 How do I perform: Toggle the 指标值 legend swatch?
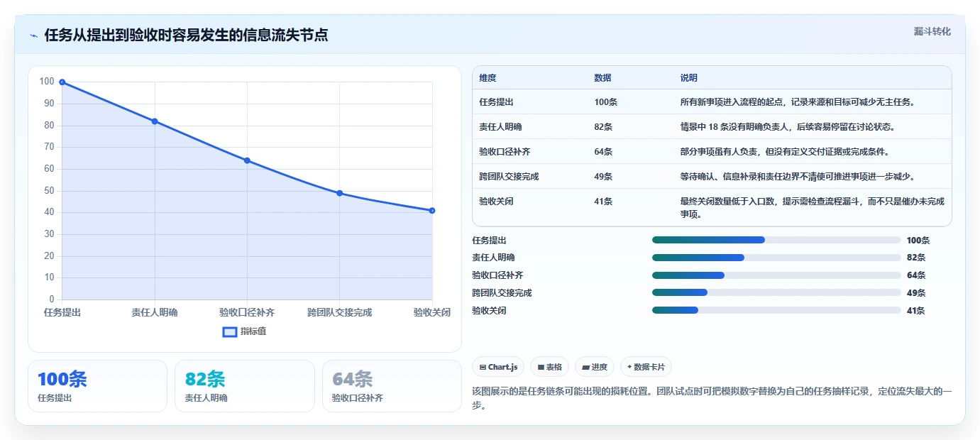pos(230,332)
